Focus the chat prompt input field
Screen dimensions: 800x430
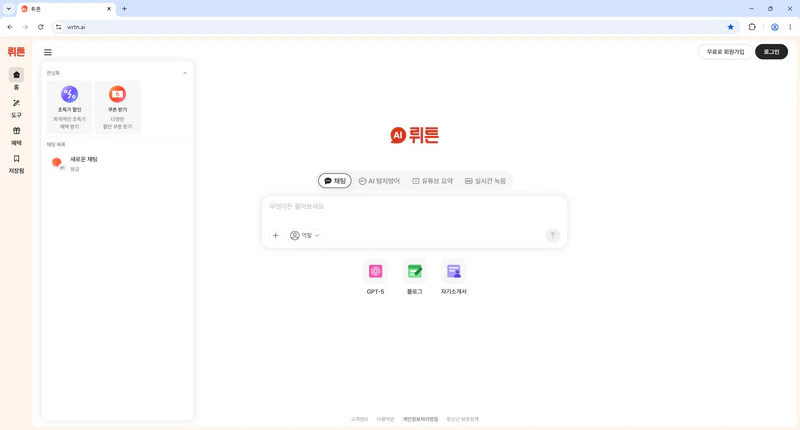(x=414, y=207)
